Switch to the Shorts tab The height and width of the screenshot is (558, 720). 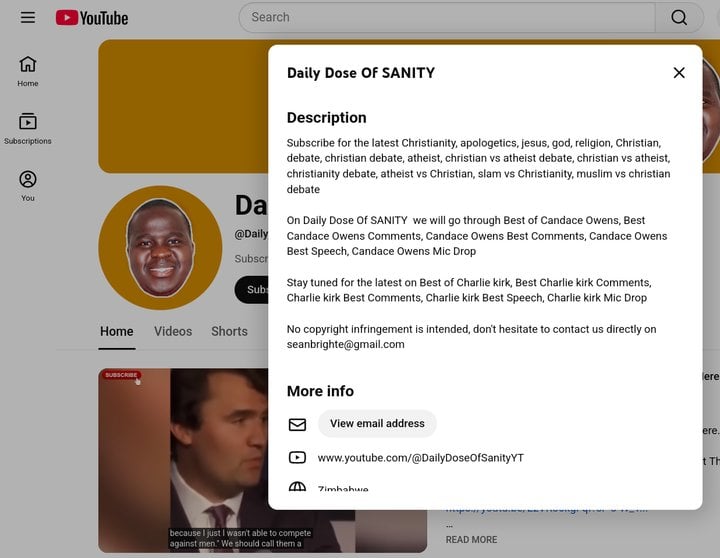(x=229, y=331)
